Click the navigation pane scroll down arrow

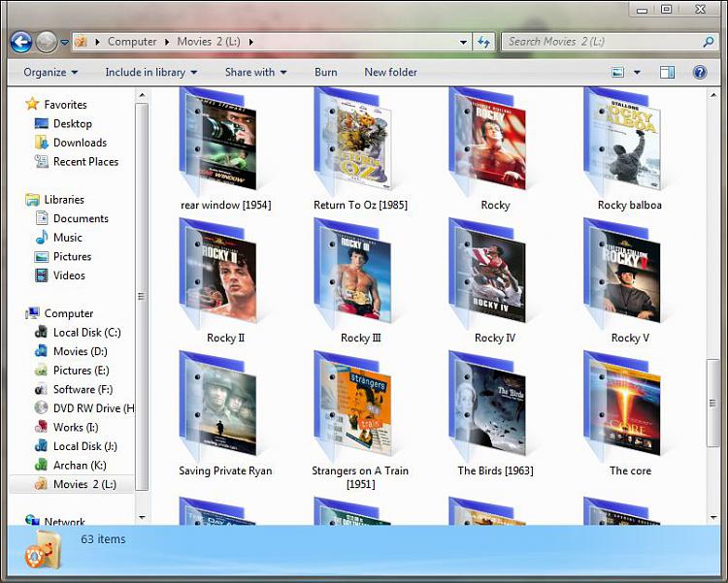pos(142,517)
